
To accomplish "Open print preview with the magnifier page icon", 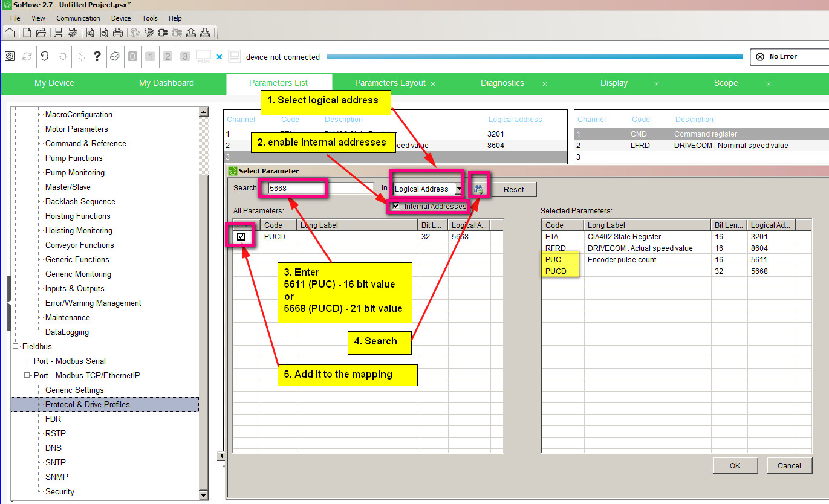I will point(104,33).
